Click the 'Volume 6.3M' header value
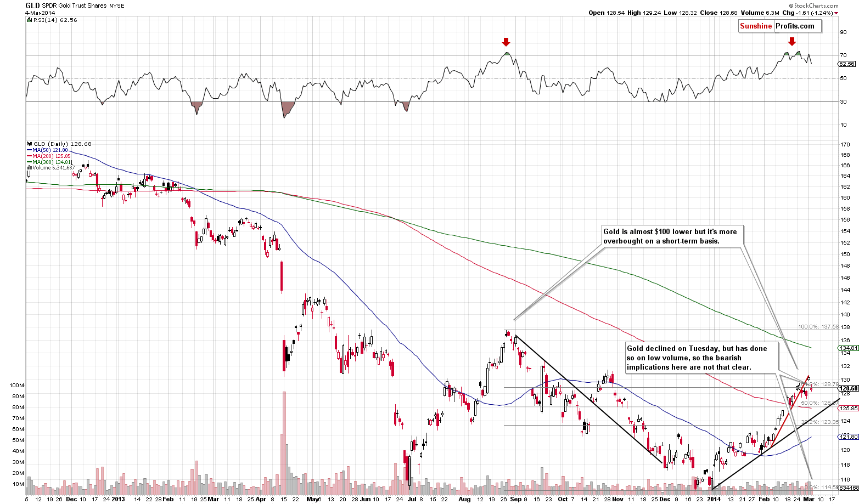 tap(759, 13)
